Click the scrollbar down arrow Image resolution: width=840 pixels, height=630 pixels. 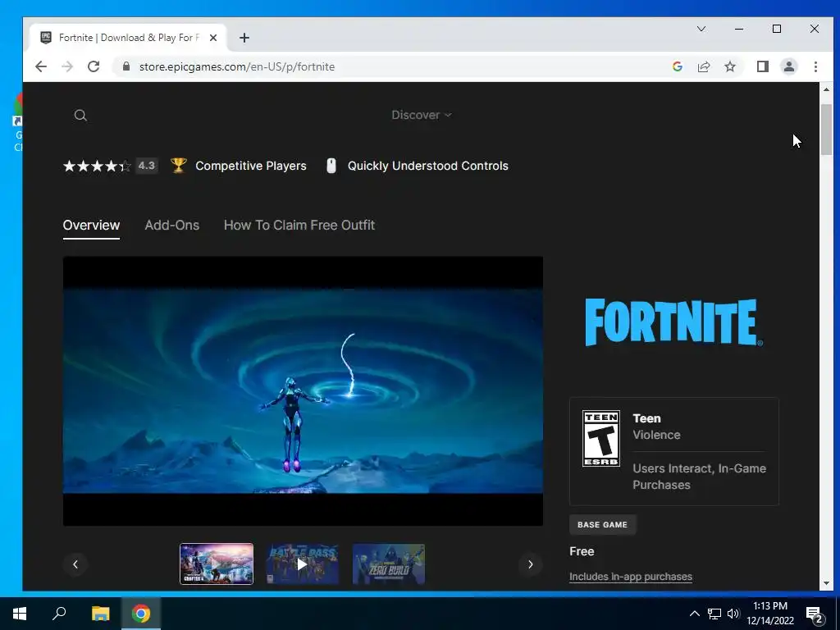[x=826, y=583]
